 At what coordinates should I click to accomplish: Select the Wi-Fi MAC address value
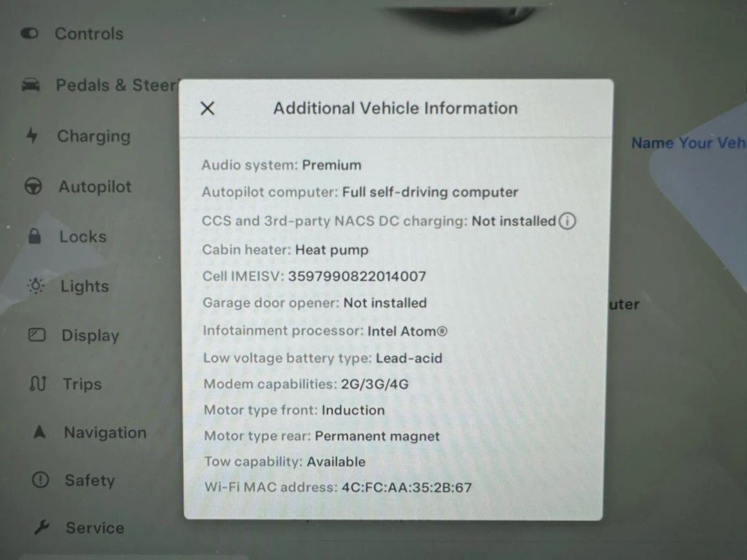click(406, 487)
